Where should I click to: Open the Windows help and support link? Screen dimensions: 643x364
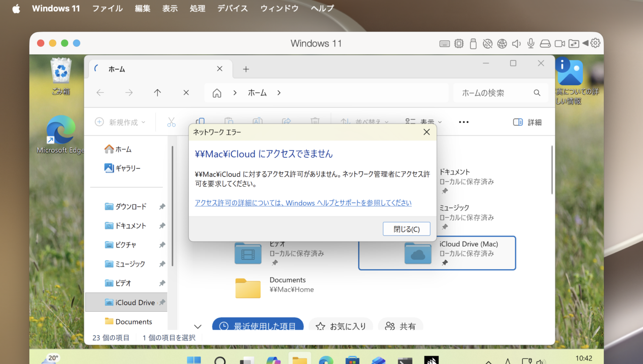point(303,203)
